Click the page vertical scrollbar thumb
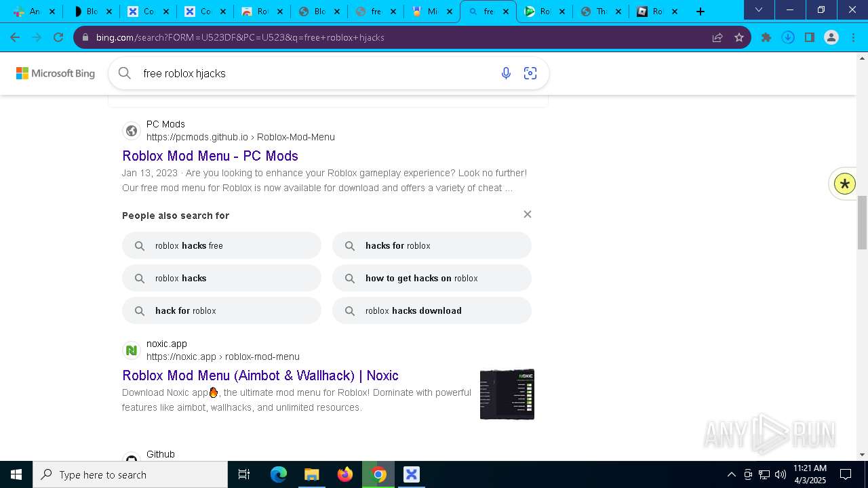Image resolution: width=868 pixels, height=488 pixels. (x=863, y=222)
